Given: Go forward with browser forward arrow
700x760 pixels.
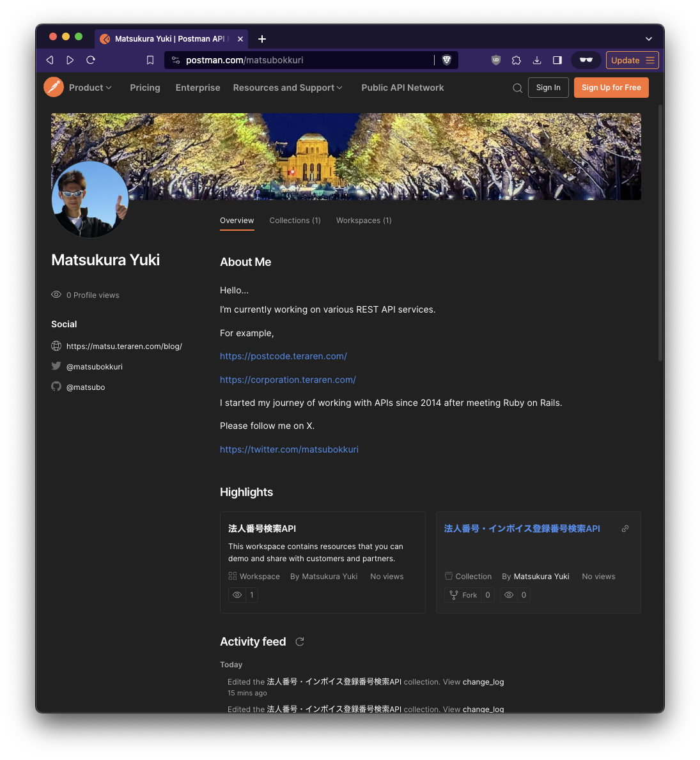Looking at the screenshot, I should tap(70, 60).
